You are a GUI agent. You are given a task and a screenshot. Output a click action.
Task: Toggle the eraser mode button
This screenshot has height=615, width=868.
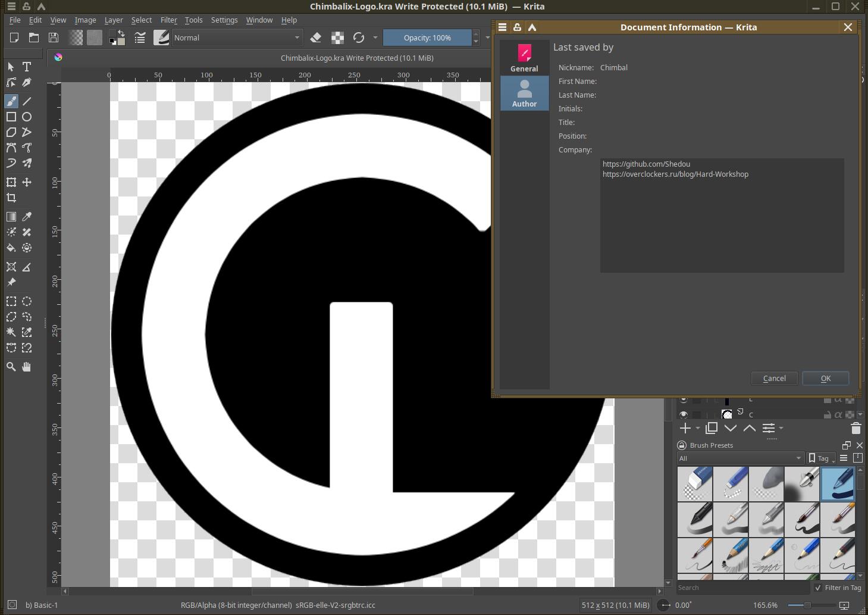(316, 38)
